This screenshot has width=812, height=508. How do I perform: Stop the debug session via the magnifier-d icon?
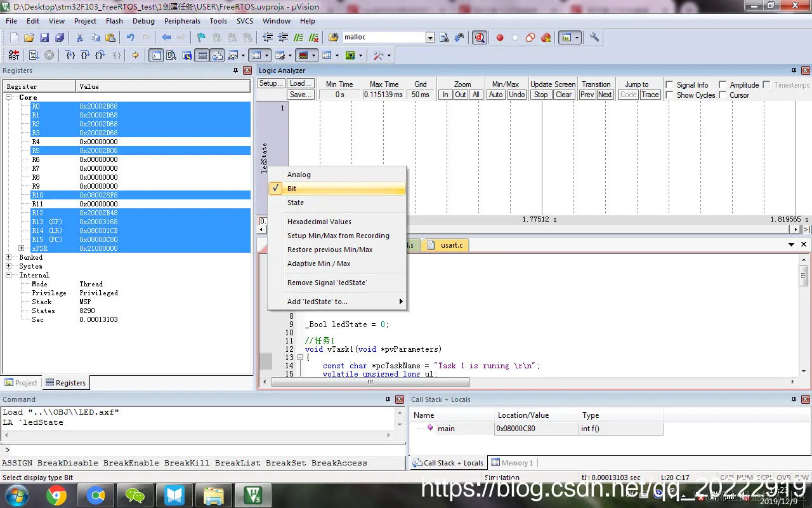point(480,37)
